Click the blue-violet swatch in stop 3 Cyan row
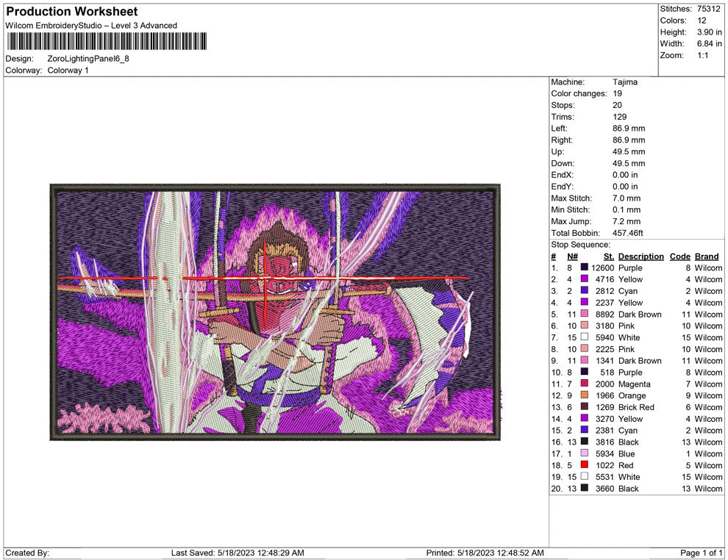728x560 pixels. click(x=585, y=290)
